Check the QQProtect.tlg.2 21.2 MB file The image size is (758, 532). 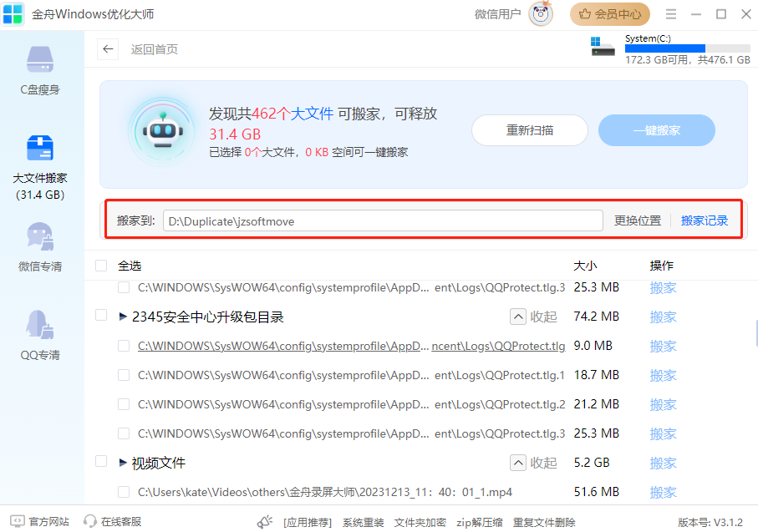click(x=124, y=404)
